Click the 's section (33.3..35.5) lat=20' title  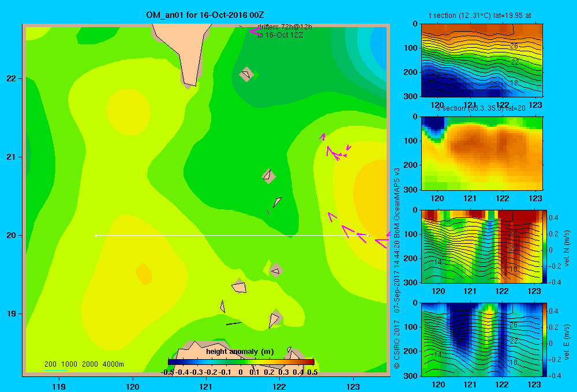(481, 108)
